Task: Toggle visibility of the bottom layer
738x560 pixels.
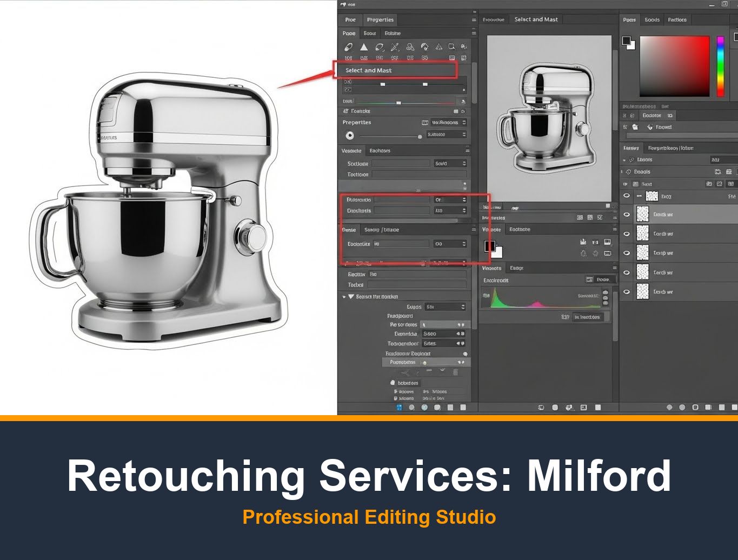Action: 627,291
